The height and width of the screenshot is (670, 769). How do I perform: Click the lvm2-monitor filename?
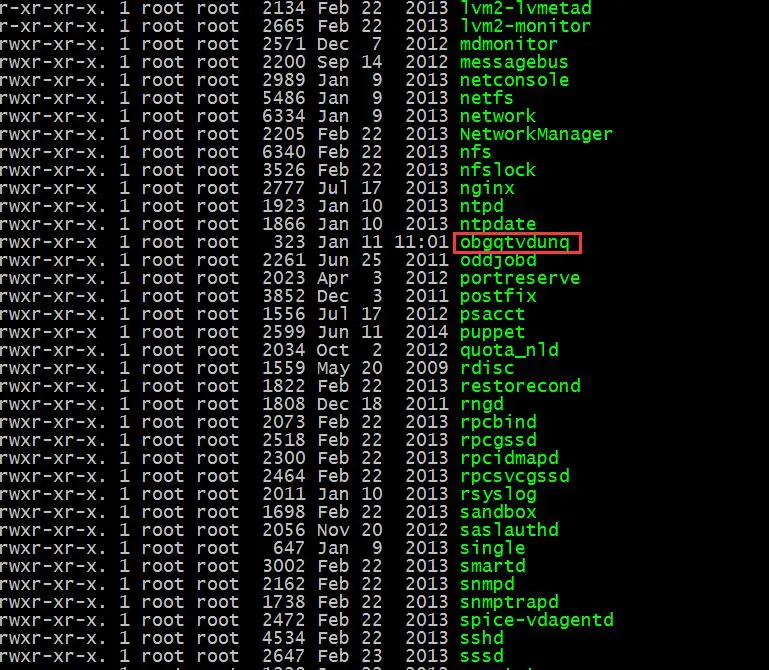coord(525,26)
